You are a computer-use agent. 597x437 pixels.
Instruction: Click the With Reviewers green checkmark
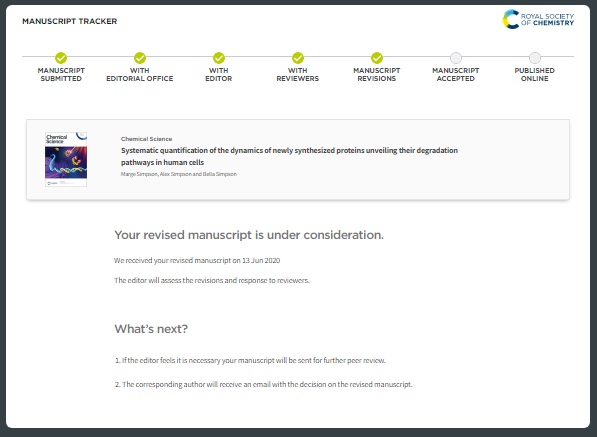pos(298,58)
